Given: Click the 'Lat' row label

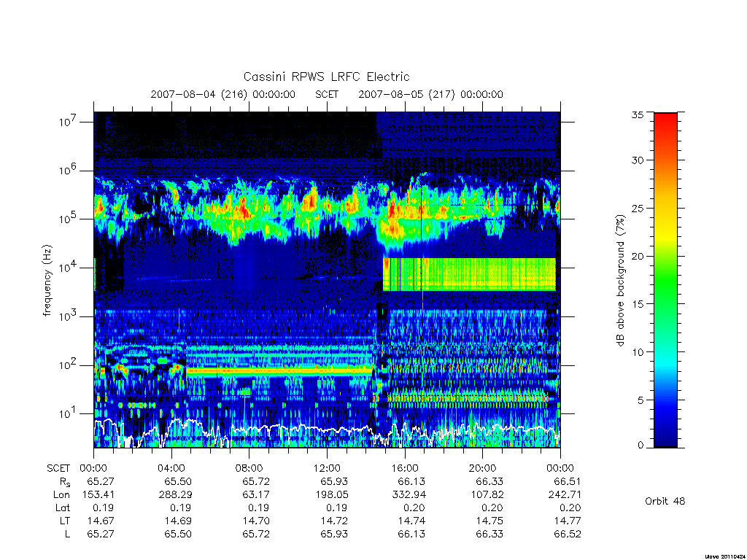Looking at the screenshot, I should tap(63, 507).
